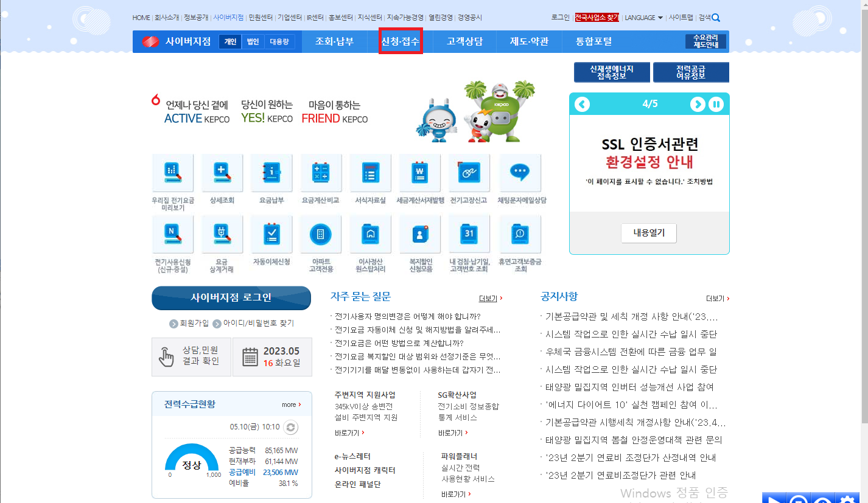The width and height of the screenshot is (868, 503).
Task: Open notice '23년 2분기 연료비조정단가 관련 안내
Action: tap(620, 475)
